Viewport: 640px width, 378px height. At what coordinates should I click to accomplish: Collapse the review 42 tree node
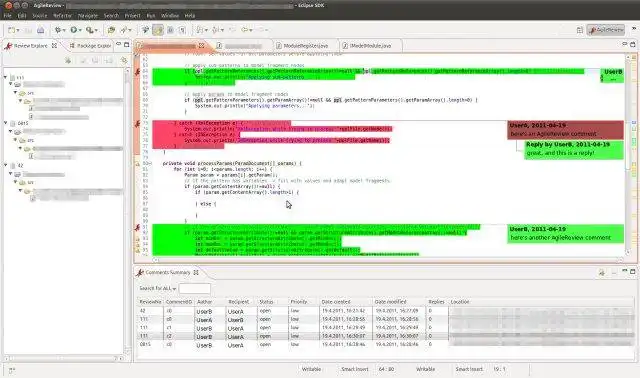coord(6,165)
